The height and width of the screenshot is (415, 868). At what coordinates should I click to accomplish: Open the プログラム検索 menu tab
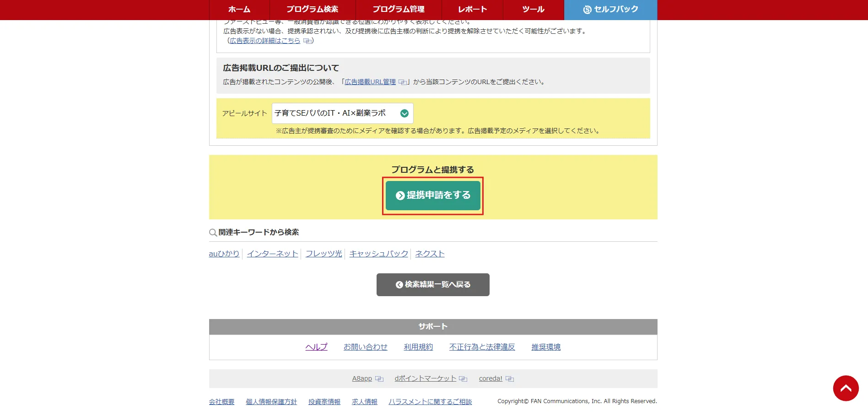[313, 10]
